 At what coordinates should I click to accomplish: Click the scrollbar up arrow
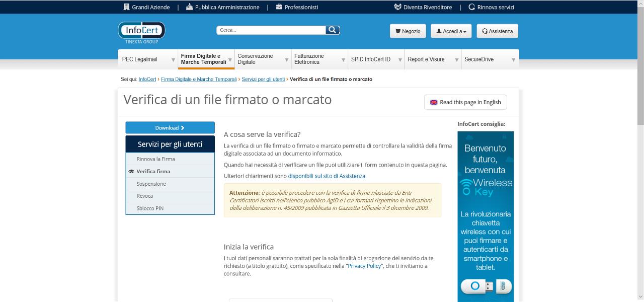(x=640, y=4)
